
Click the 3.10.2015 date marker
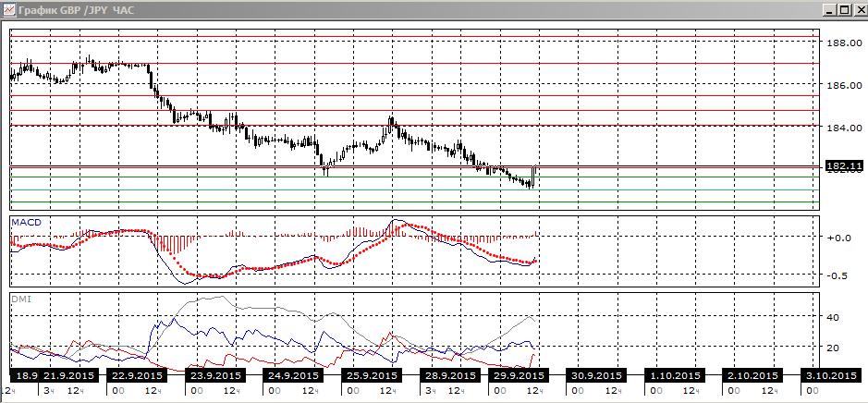pos(830,375)
